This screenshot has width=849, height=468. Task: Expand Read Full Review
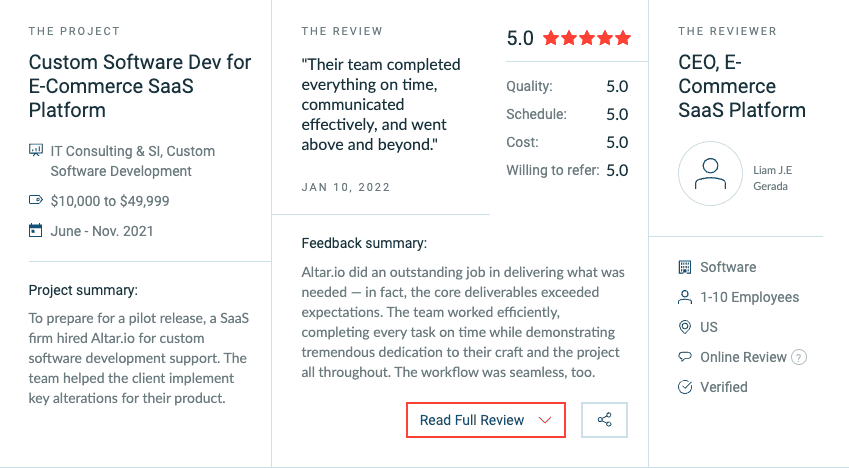(x=486, y=420)
